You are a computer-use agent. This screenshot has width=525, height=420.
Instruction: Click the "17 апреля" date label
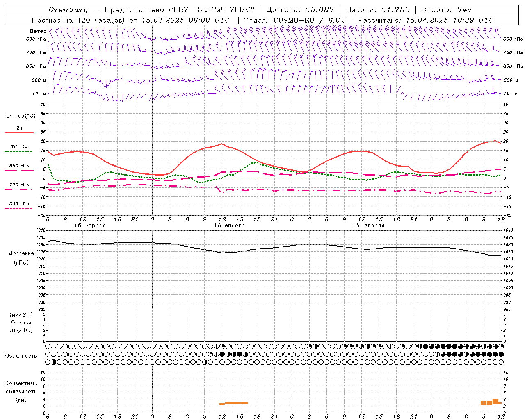coord(369,226)
